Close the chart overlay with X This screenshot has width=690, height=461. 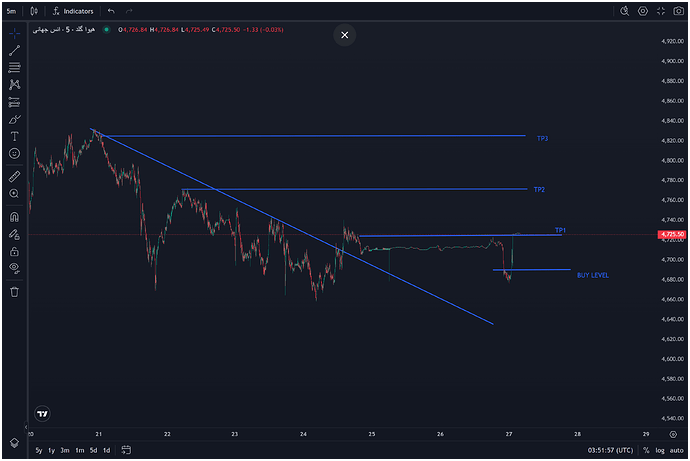tap(345, 35)
